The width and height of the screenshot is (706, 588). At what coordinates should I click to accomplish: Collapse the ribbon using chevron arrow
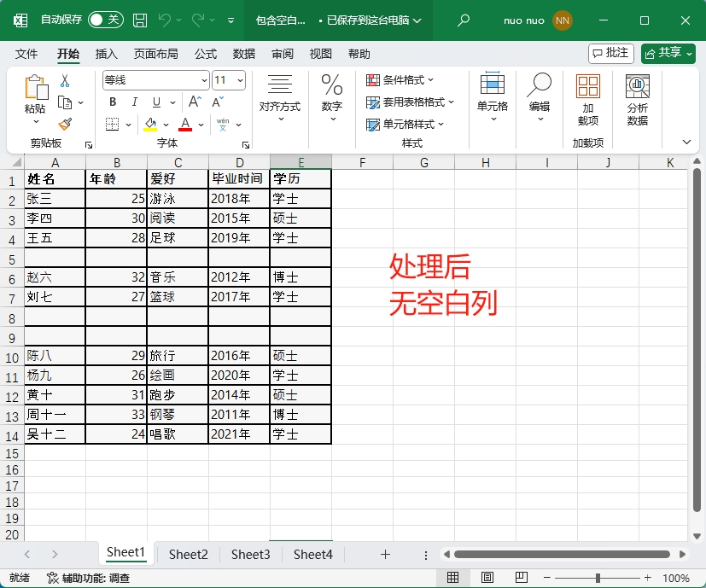(686, 142)
